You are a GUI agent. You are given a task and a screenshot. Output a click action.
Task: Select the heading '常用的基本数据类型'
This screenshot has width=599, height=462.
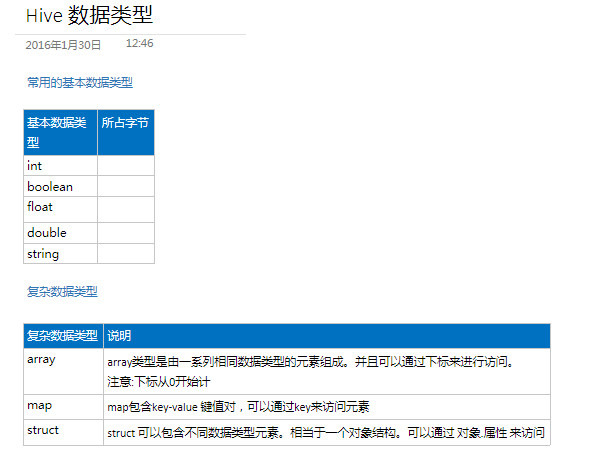click(x=80, y=82)
